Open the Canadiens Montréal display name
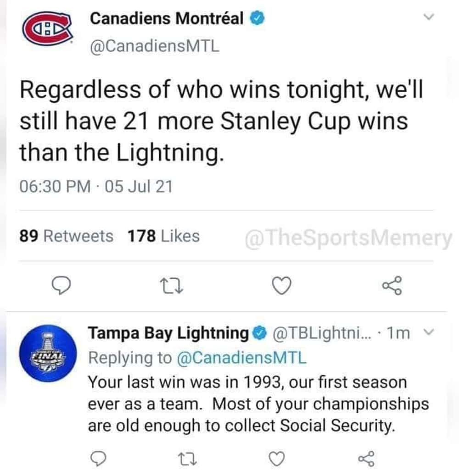The width and height of the screenshot is (459, 476). click(167, 19)
